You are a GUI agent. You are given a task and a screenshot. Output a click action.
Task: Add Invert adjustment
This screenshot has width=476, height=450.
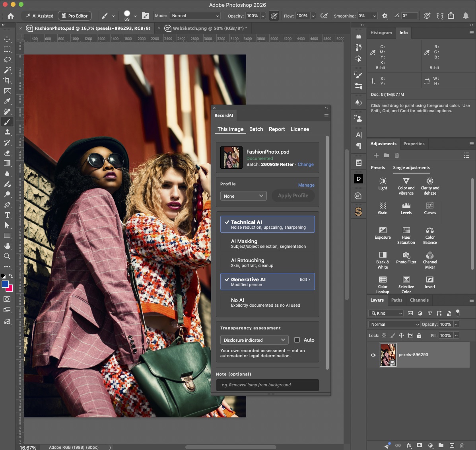[430, 282]
